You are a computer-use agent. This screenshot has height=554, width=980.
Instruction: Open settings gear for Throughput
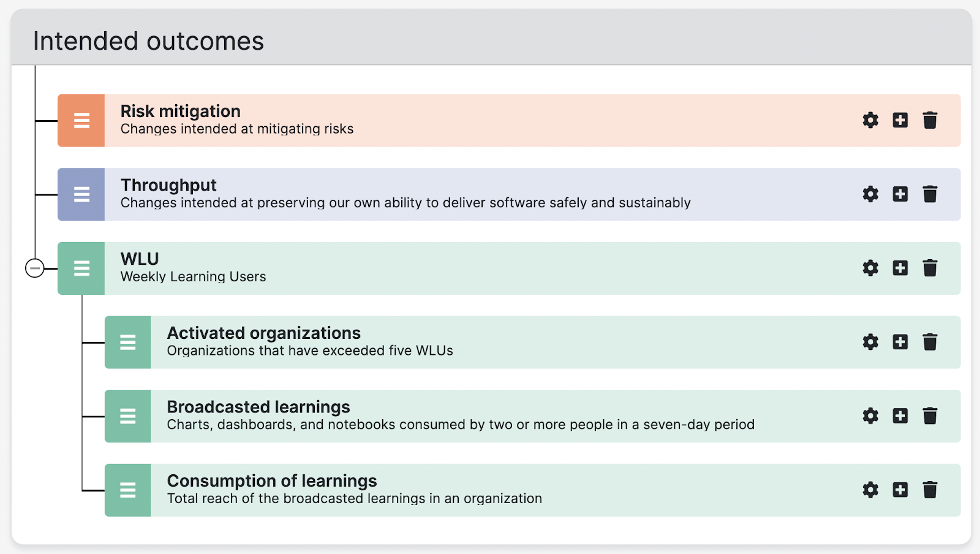pos(870,194)
